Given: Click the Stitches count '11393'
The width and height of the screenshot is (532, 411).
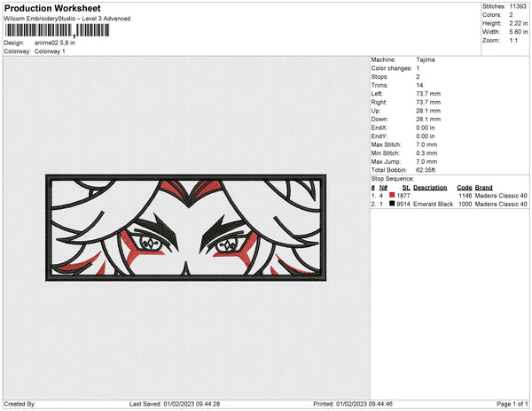Looking at the screenshot, I should pyautogui.click(x=518, y=6).
